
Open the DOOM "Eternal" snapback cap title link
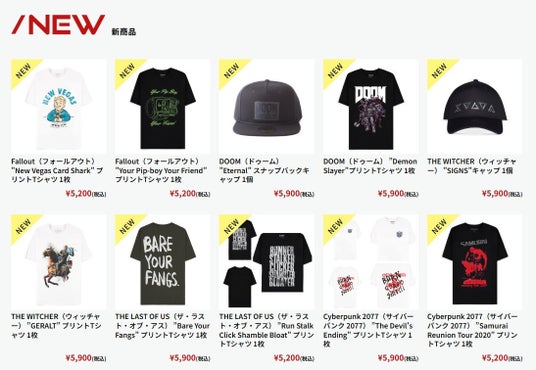[264, 170]
